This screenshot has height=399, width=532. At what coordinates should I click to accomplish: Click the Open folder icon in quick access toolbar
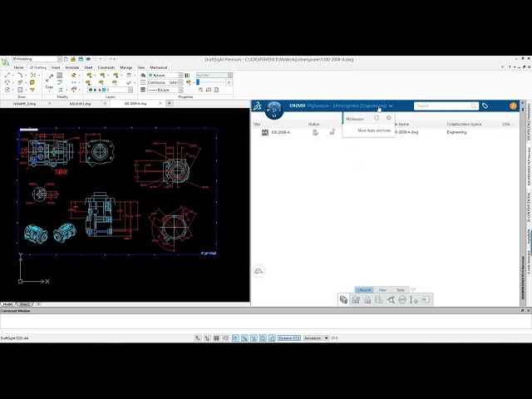[73, 59]
